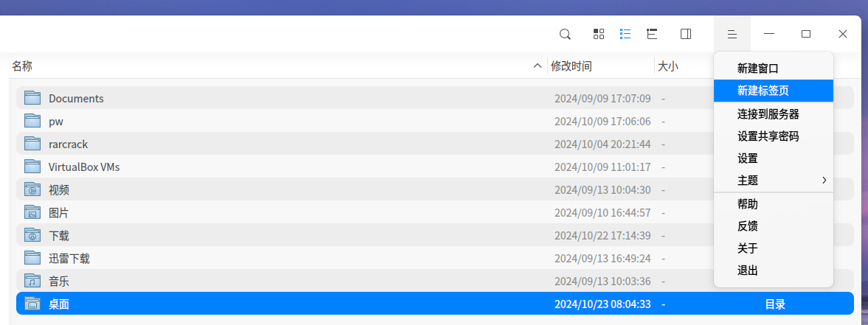Minimize the file manager window

tap(769, 34)
